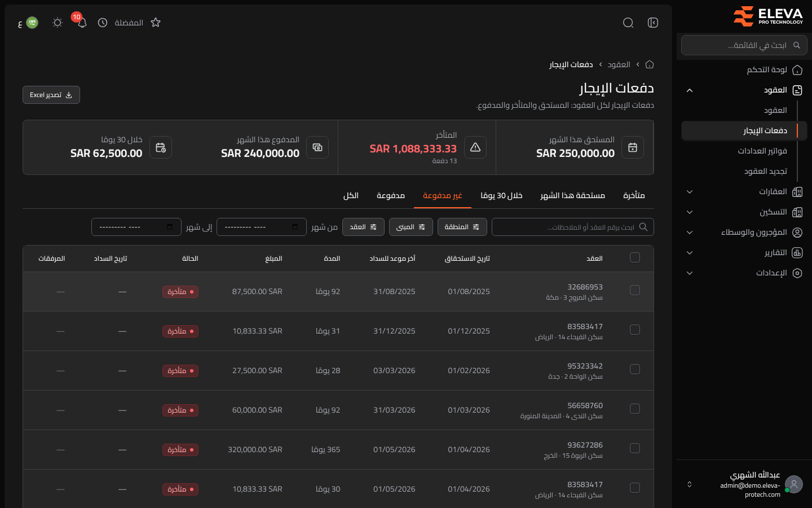The image size is (812, 508).
Task: Switch to the مدفوعة tab
Action: click(391, 195)
